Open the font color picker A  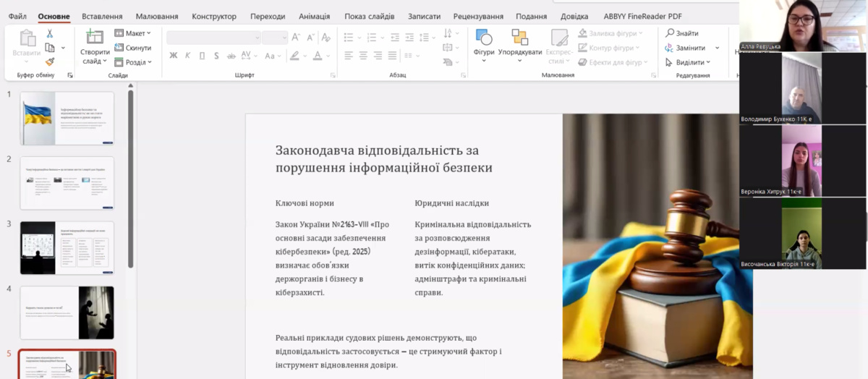pyautogui.click(x=317, y=56)
